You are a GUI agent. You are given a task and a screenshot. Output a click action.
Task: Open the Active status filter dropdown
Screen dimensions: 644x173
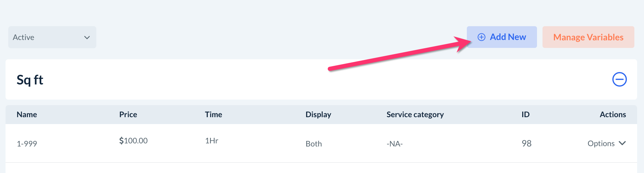[52, 37]
